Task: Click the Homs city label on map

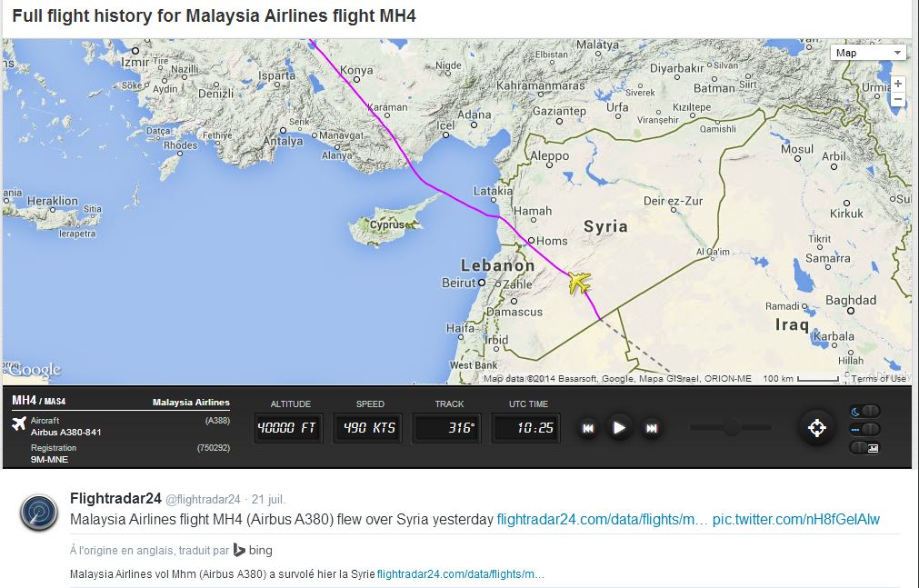Action: pyautogui.click(x=552, y=240)
